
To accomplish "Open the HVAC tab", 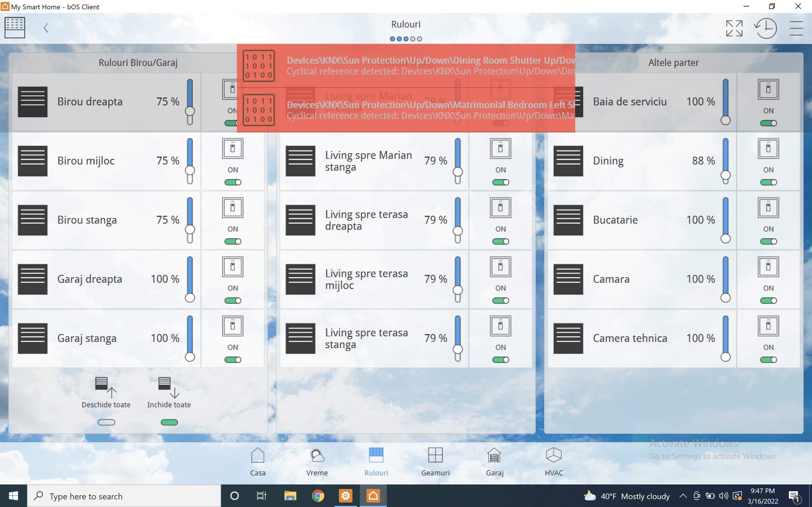I will click(554, 461).
